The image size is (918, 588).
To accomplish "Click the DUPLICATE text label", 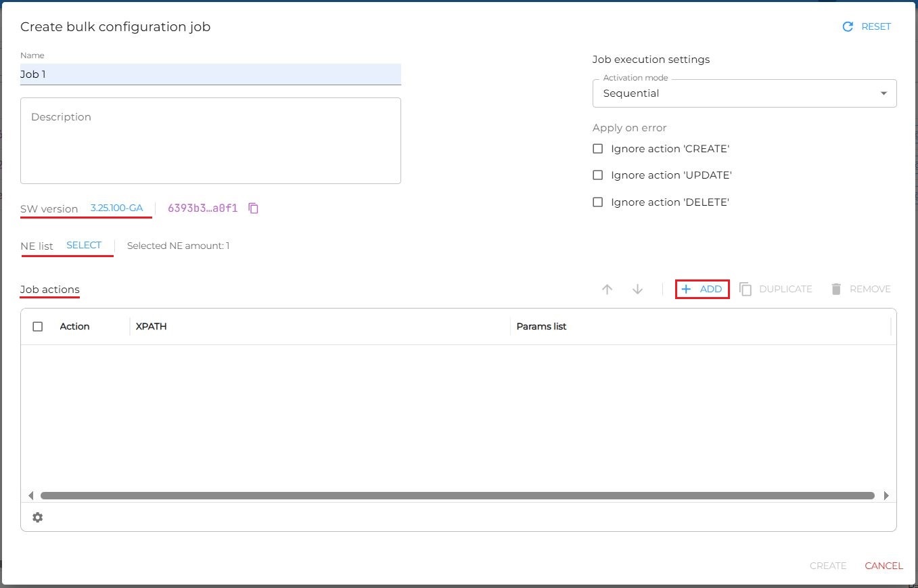I will tap(785, 289).
